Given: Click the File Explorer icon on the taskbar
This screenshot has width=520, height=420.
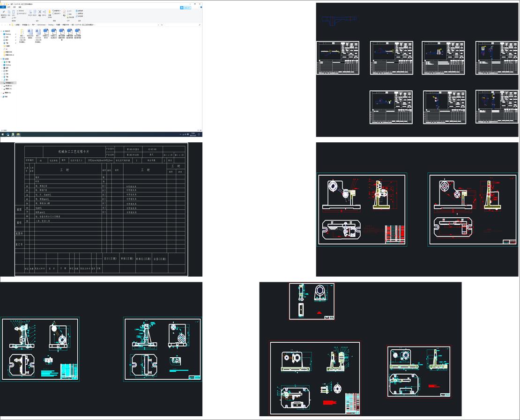Looking at the screenshot, I should 18,134.
